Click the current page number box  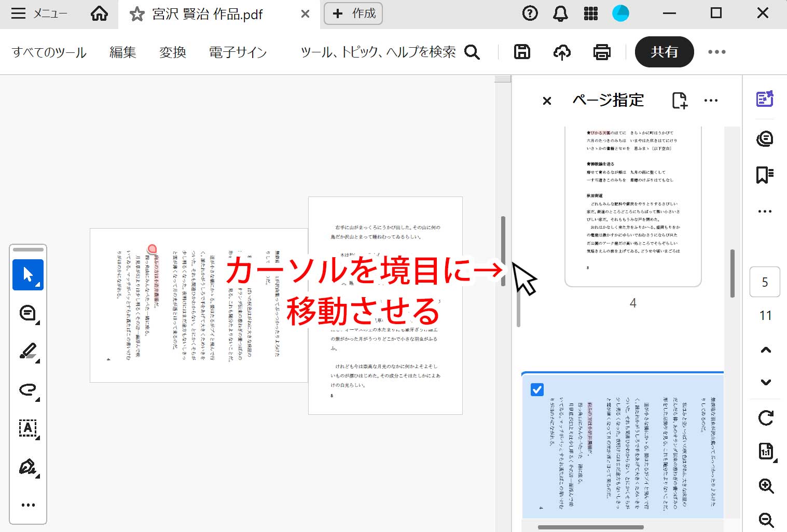click(765, 282)
